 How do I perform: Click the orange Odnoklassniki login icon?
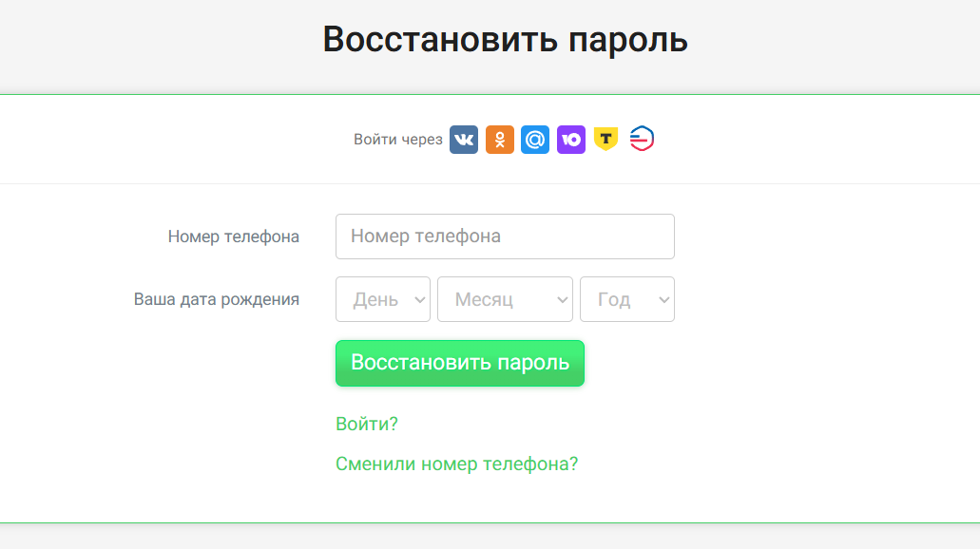(500, 140)
